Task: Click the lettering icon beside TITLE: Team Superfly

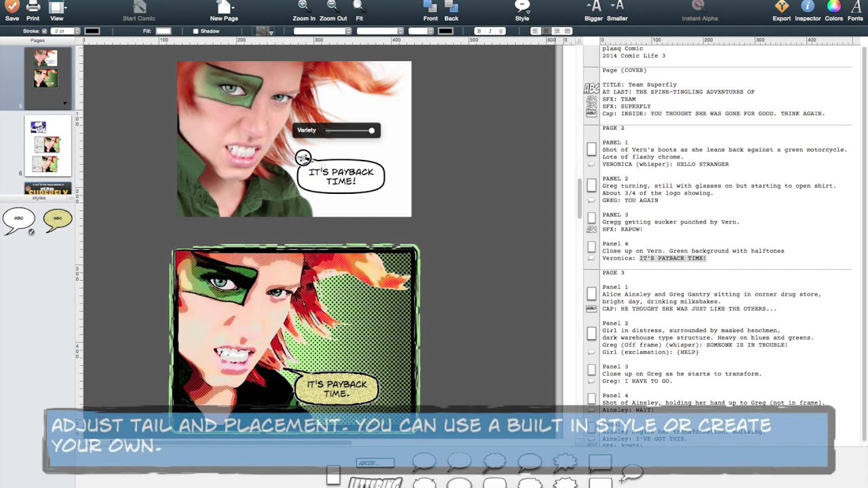Action: click(x=591, y=87)
